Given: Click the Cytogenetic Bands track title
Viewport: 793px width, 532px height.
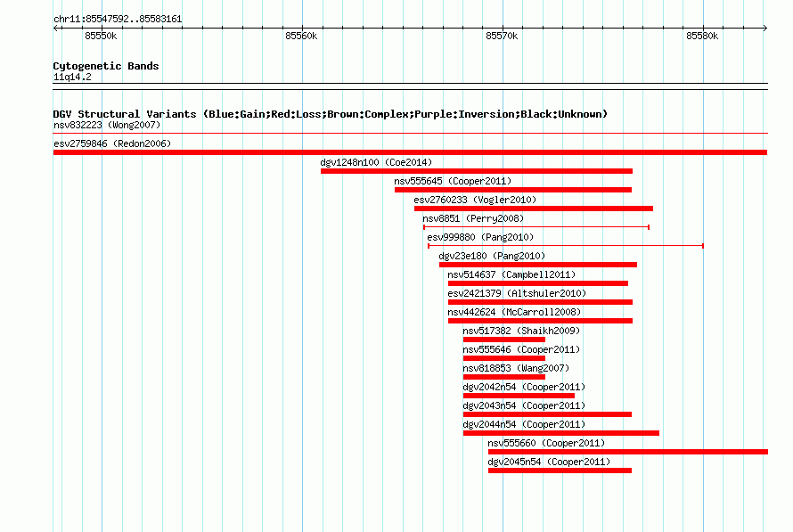Looking at the screenshot, I should point(106,66).
